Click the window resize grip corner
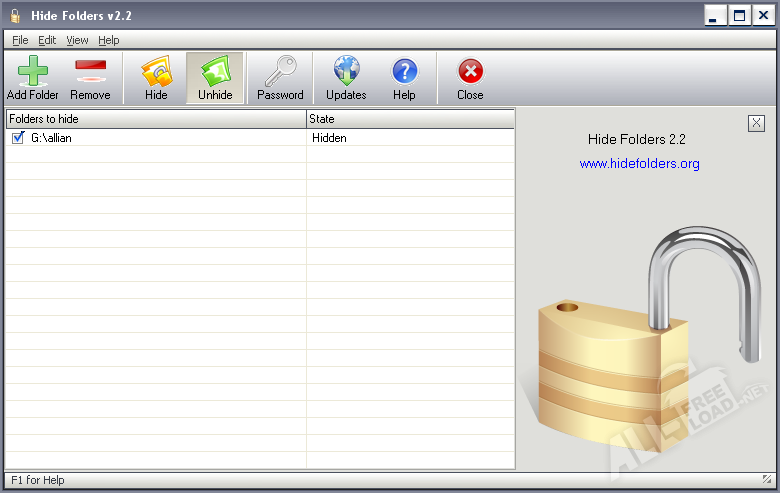 [x=767, y=480]
